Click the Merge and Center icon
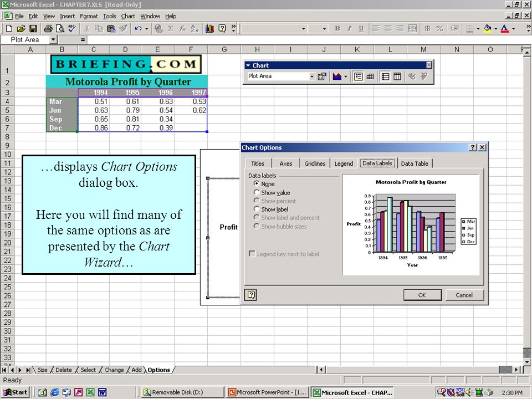532x399 pixels. [x=412, y=28]
